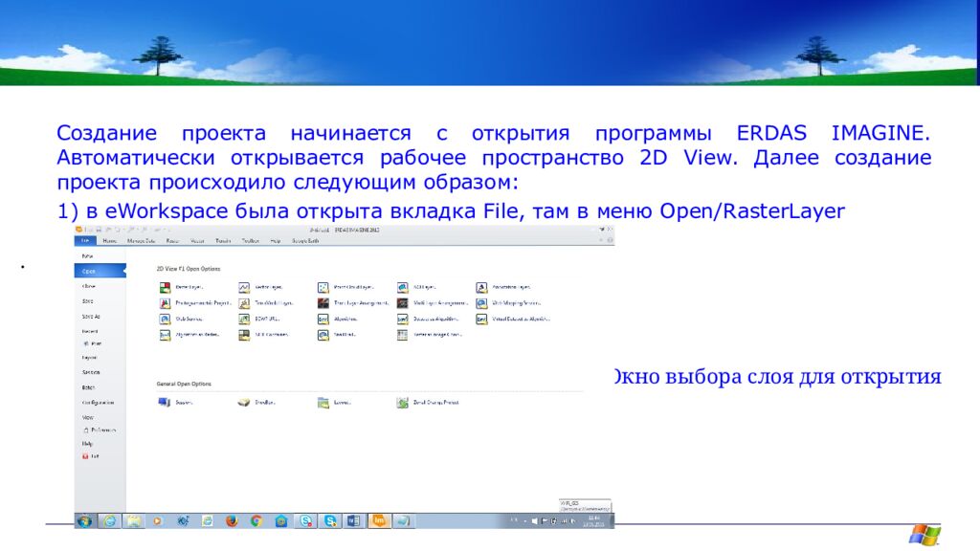Choose Exit from the File menu
Screen dimensions: 980x551
point(93,457)
